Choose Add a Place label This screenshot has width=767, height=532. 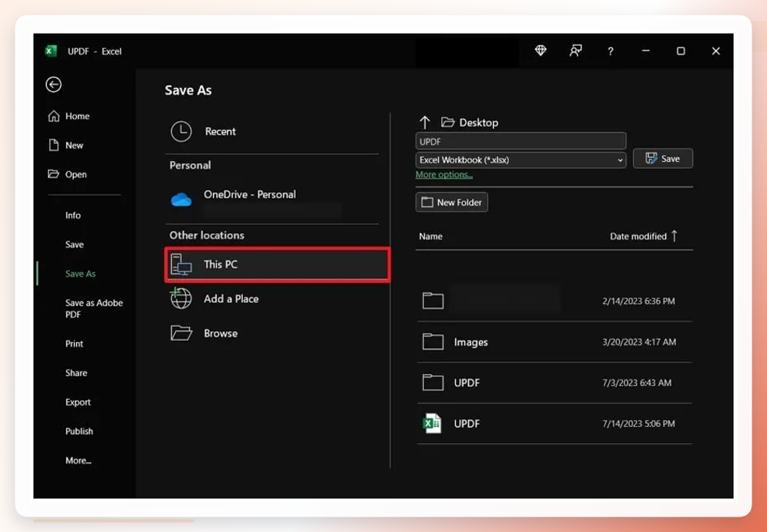point(231,299)
